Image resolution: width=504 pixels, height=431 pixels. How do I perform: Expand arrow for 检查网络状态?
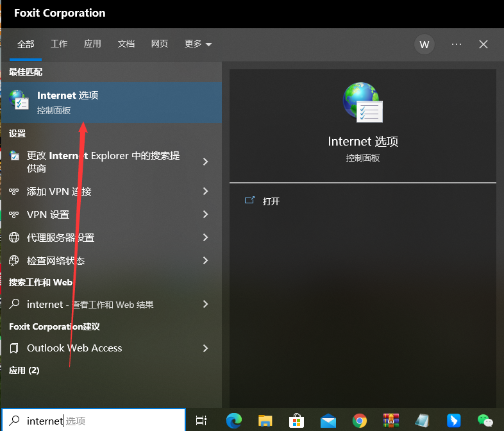(206, 260)
